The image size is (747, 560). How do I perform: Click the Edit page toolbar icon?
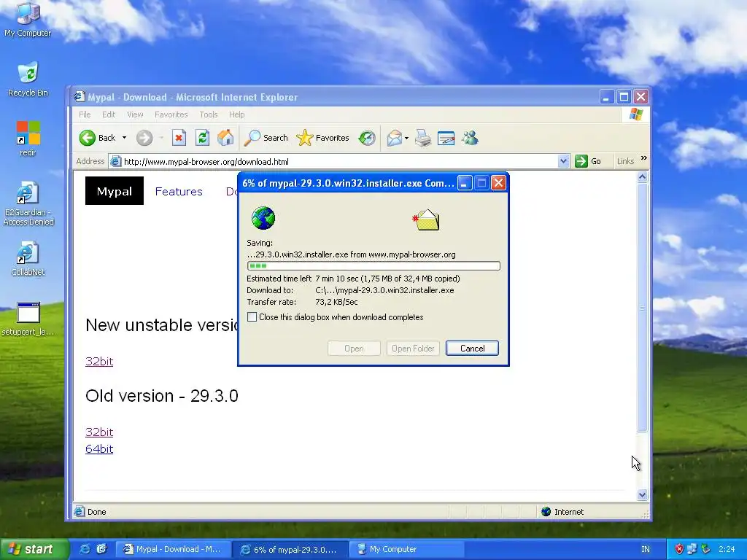(x=446, y=138)
